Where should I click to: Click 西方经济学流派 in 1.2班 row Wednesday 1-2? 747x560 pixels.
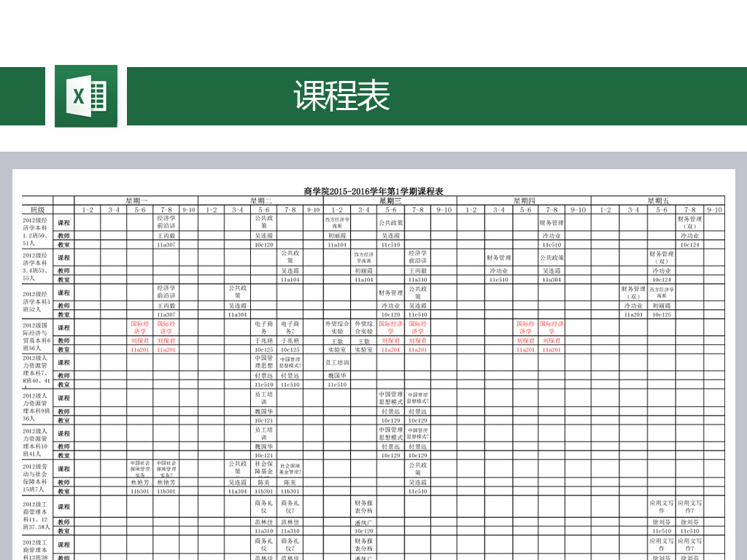click(337, 222)
